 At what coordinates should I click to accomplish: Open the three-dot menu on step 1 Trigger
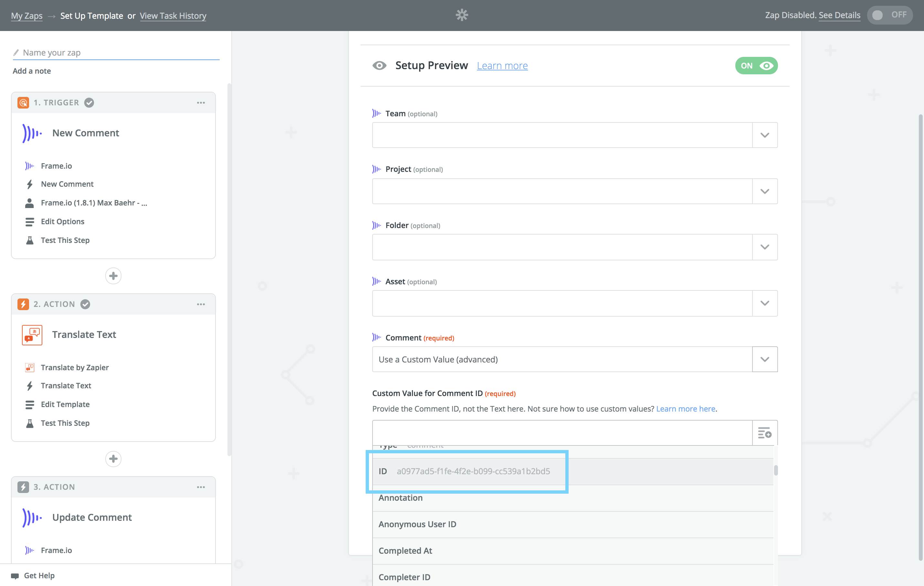point(201,102)
